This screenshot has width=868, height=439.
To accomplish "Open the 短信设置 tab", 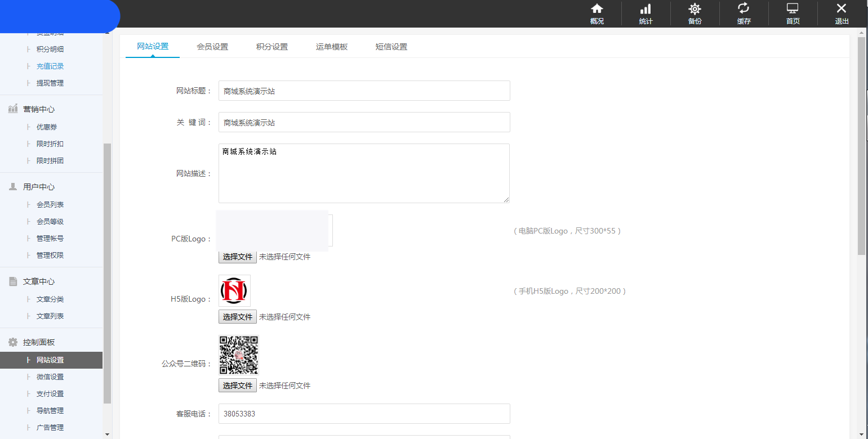I will pyautogui.click(x=391, y=47).
